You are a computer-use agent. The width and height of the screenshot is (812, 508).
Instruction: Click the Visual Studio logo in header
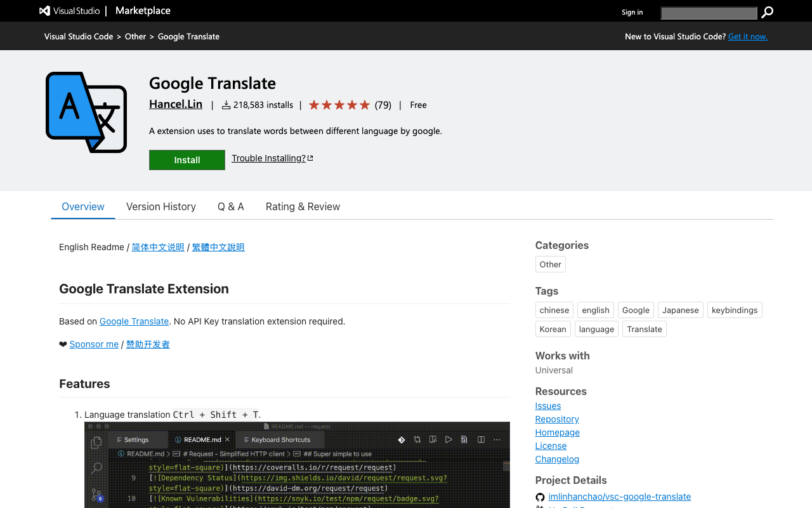(69, 11)
